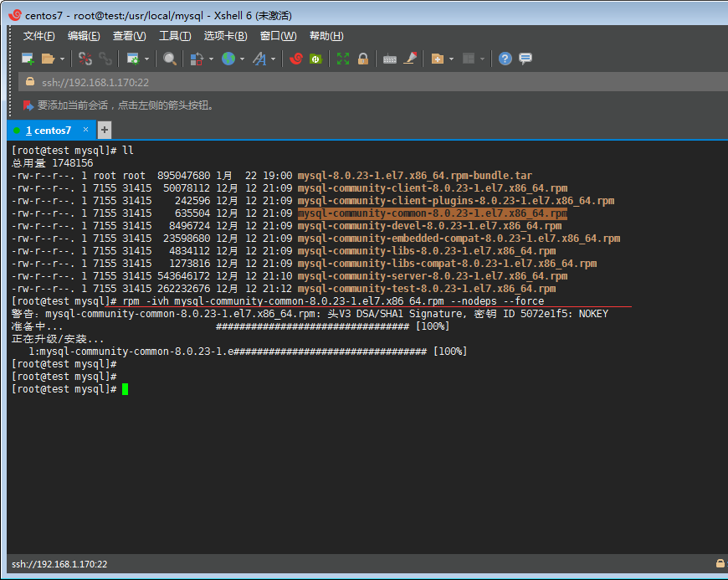Open the 工具(T) menu
This screenshot has width=728, height=580.
pos(174,36)
